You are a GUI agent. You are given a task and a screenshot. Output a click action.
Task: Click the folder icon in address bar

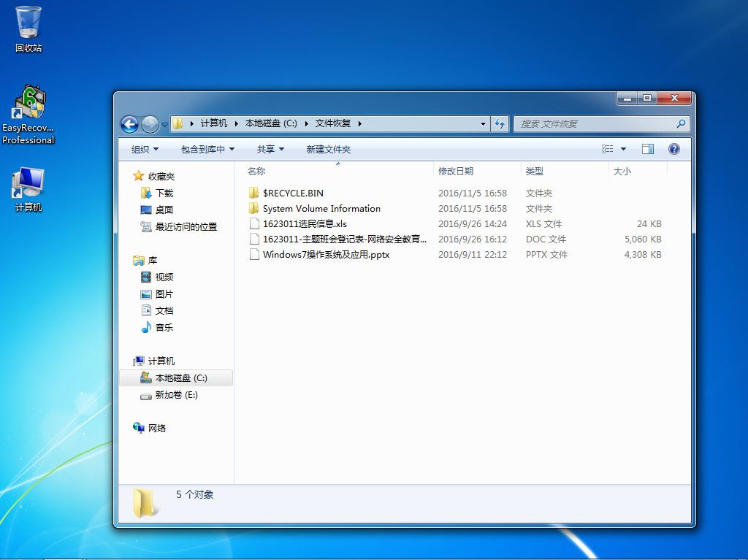pos(178,123)
